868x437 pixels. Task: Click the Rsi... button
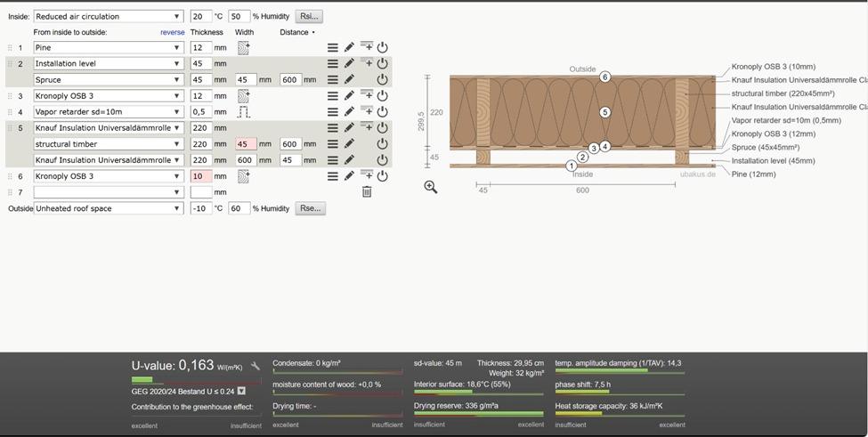pos(309,17)
